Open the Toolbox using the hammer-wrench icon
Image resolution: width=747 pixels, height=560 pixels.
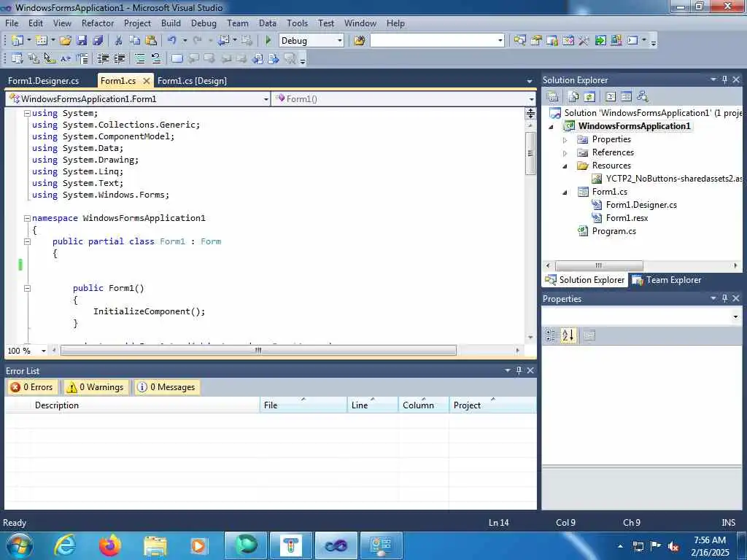(584, 41)
